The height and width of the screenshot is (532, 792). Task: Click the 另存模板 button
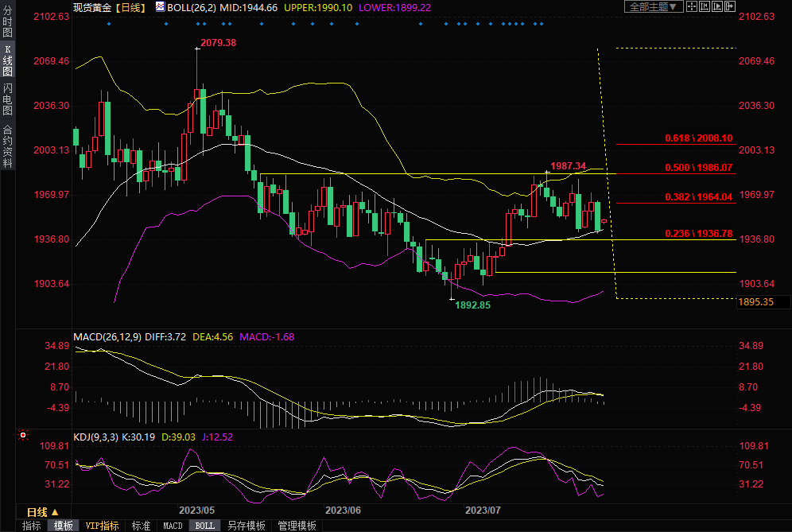(246, 526)
